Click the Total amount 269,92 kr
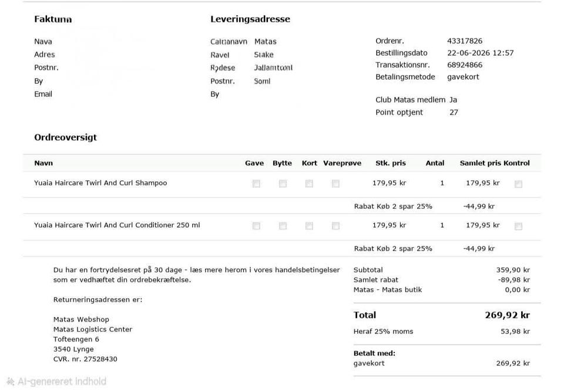Image resolution: width=564 pixels, height=392 pixels. pos(507,315)
